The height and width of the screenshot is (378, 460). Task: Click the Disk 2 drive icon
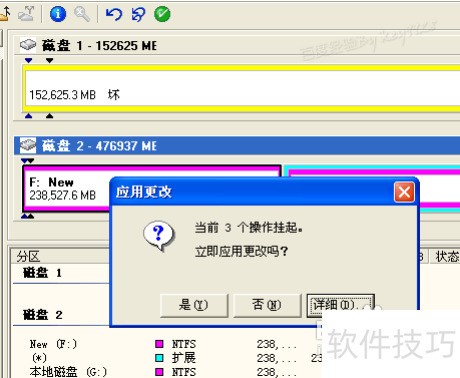(x=28, y=145)
